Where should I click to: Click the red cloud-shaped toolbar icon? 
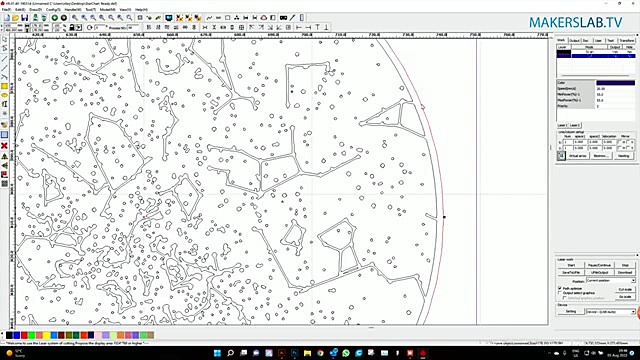(264, 18)
